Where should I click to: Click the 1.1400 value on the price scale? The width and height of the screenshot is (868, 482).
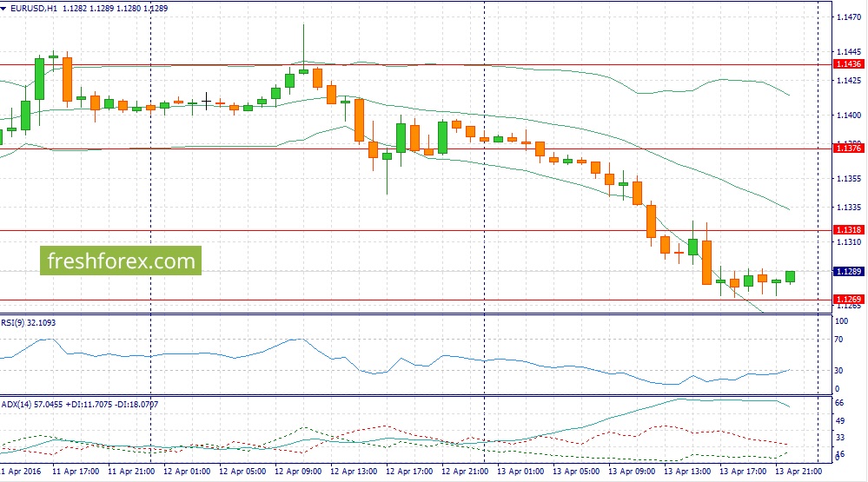coord(847,115)
